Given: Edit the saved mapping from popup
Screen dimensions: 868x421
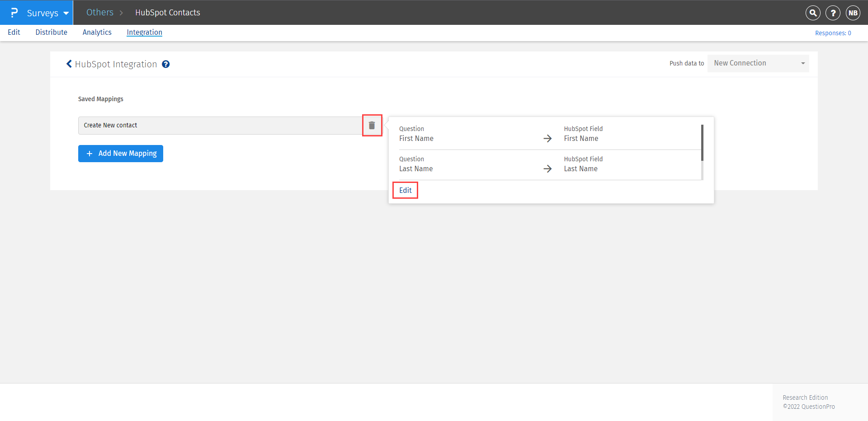Looking at the screenshot, I should [406, 190].
